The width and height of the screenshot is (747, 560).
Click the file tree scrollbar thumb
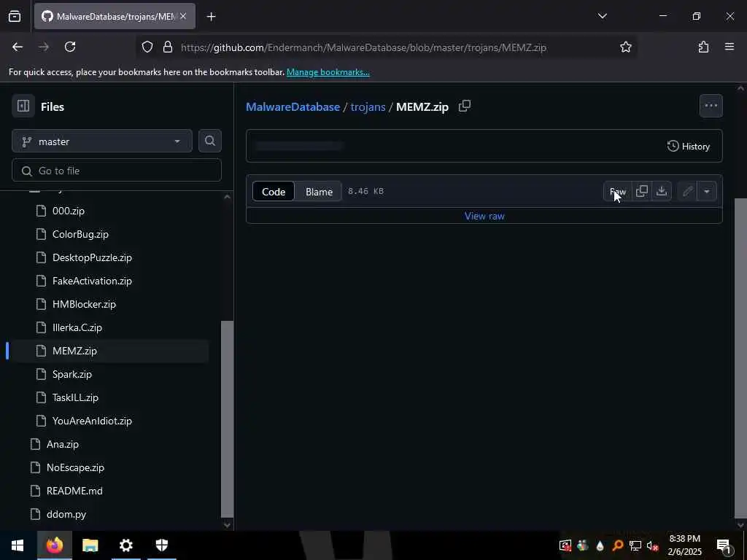tap(228, 419)
